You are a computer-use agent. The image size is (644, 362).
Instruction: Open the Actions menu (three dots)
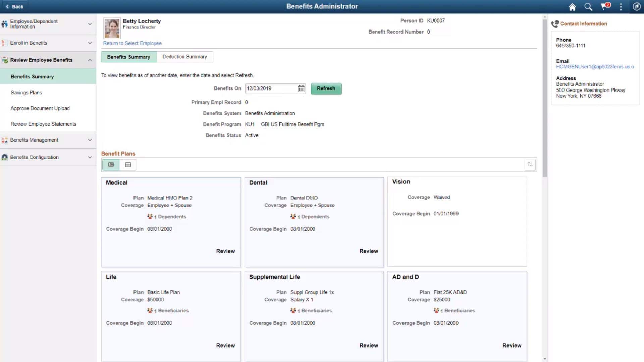621,6
